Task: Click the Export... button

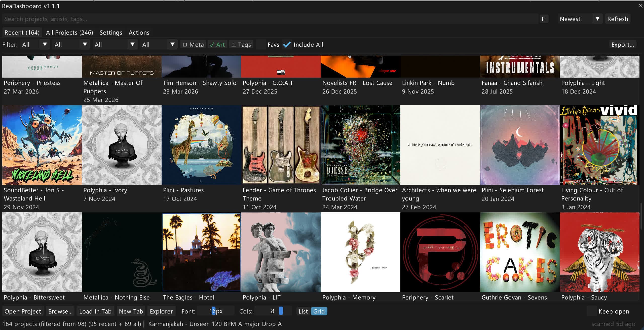Action: 623,45
